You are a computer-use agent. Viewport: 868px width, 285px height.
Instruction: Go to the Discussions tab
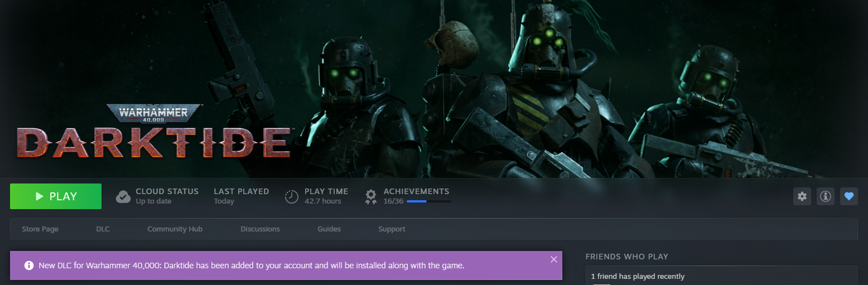coord(260,229)
